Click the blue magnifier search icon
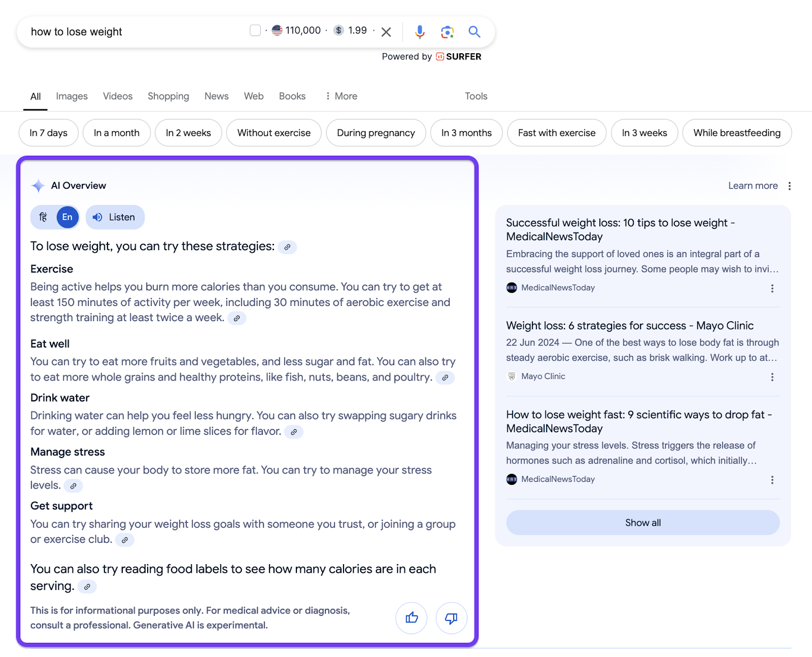Image resolution: width=812 pixels, height=657 pixels. [x=475, y=32]
